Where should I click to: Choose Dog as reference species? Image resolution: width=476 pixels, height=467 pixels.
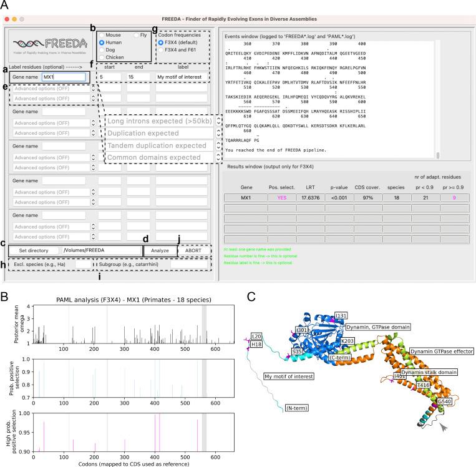102,50
